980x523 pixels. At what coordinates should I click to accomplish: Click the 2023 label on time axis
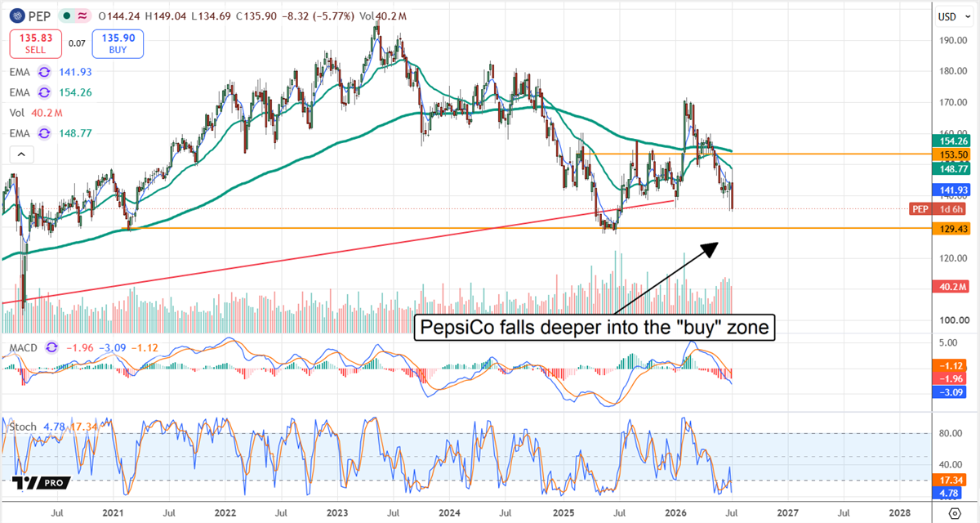point(337,513)
